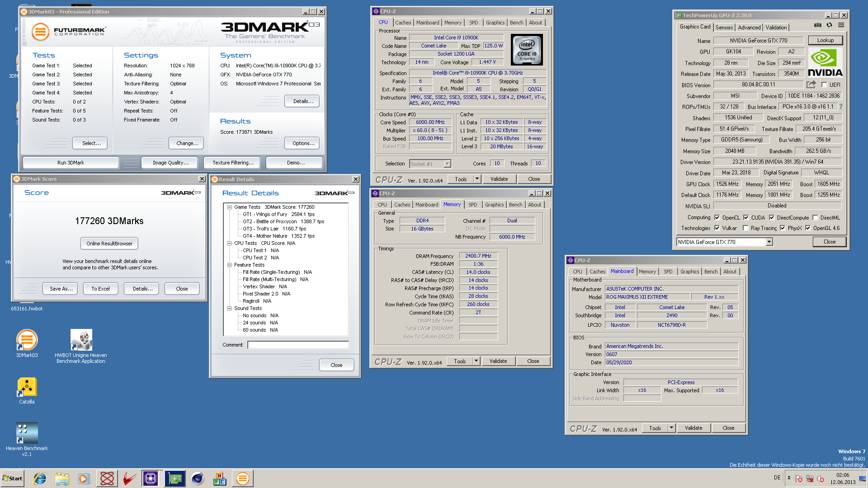Click the Bus Interface question mark icon
This screenshot has width=868, height=488.
tap(841, 107)
